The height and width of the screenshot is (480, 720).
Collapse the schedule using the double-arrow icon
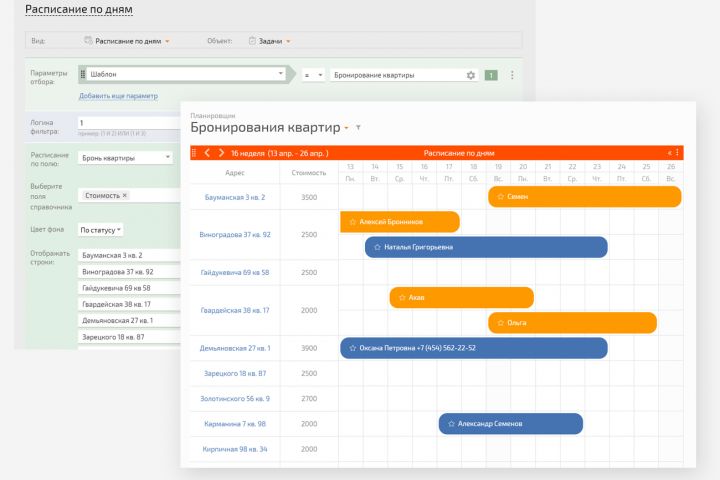pos(669,152)
